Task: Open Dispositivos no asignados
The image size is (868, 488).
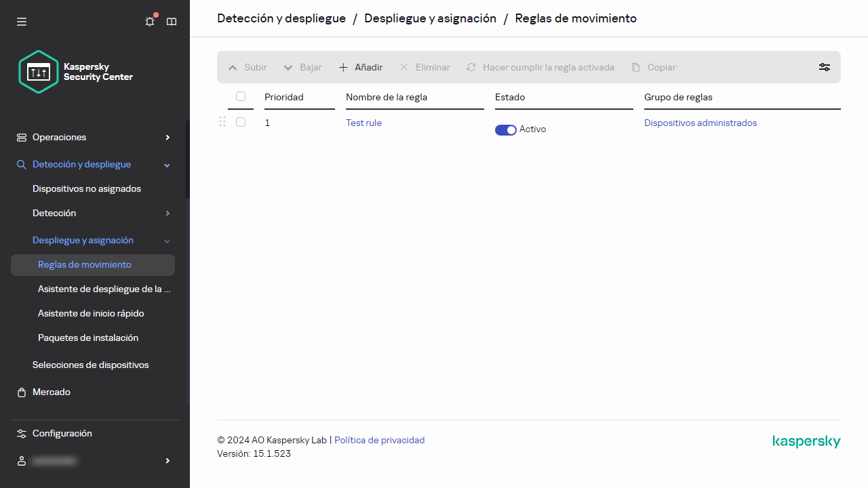Action: pos(87,189)
